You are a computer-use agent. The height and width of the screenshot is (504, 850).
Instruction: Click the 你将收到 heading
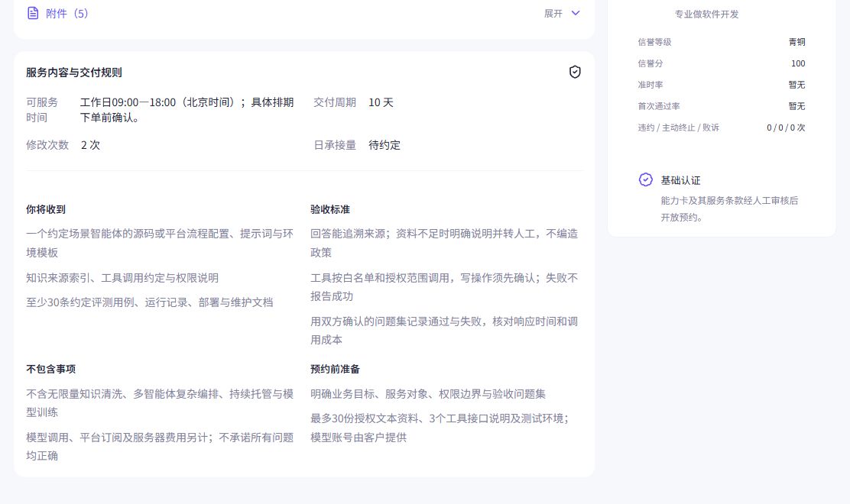(46, 209)
